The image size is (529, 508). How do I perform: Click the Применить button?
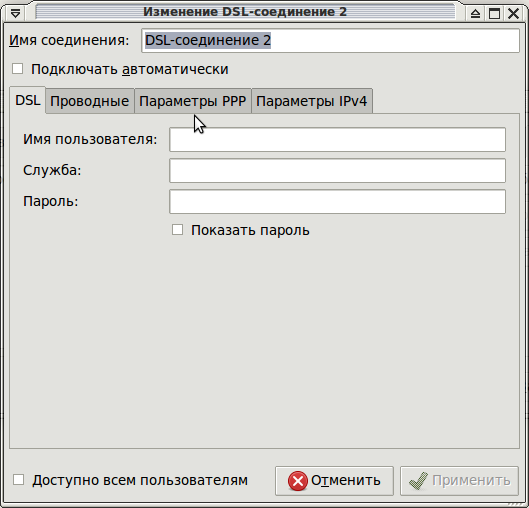tap(459, 481)
